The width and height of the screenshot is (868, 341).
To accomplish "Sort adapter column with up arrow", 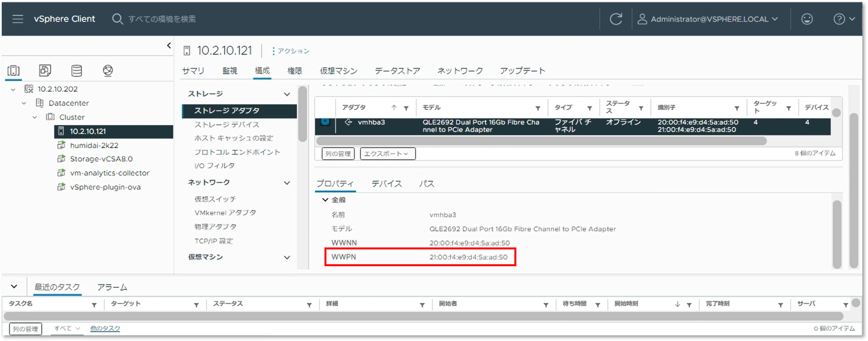I will click(394, 107).
